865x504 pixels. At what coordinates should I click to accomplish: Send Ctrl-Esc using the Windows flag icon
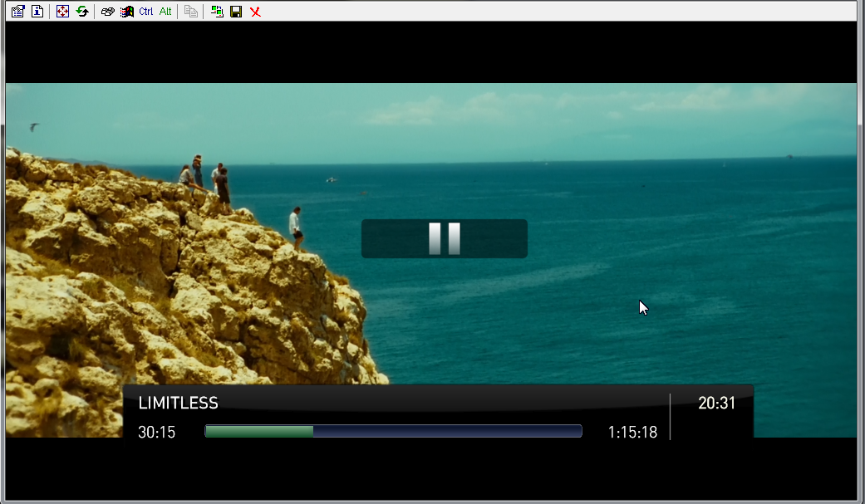point(127,11)
